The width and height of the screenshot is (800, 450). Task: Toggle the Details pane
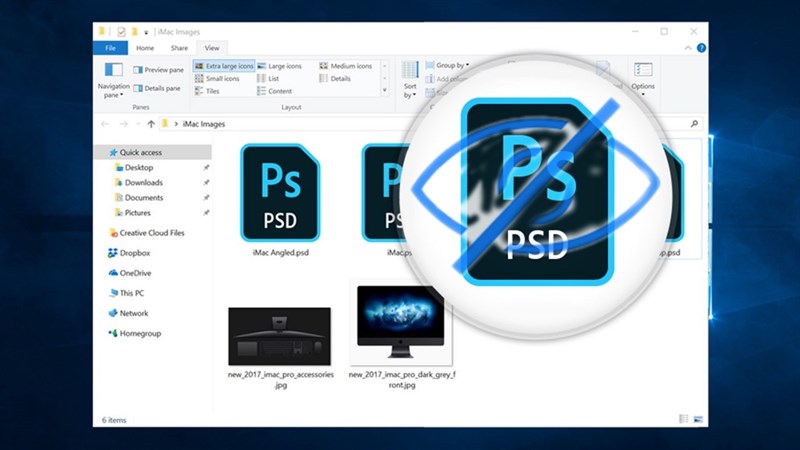pos(157,88)
